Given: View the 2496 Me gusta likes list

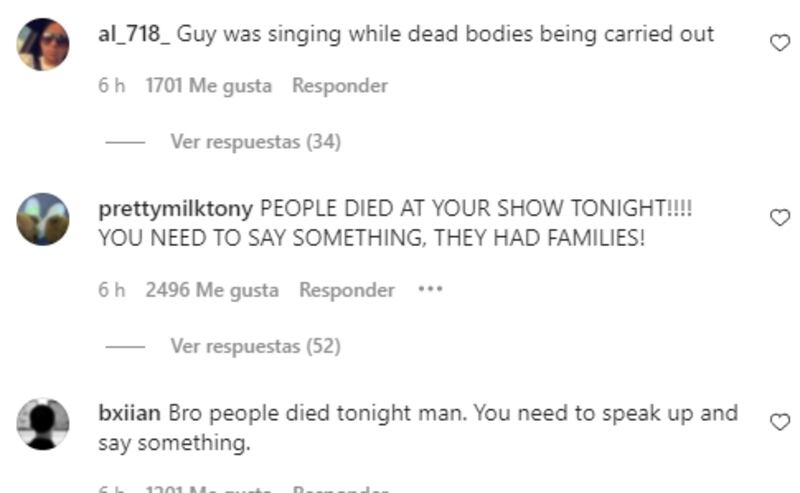Looking at the screenshot, I should click(x=212, y=290).
